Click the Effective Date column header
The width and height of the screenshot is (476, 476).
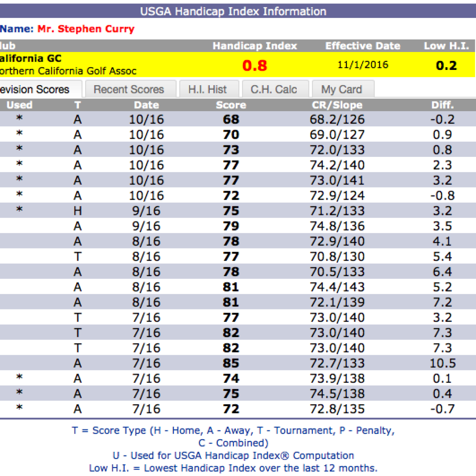pos(363,46)
